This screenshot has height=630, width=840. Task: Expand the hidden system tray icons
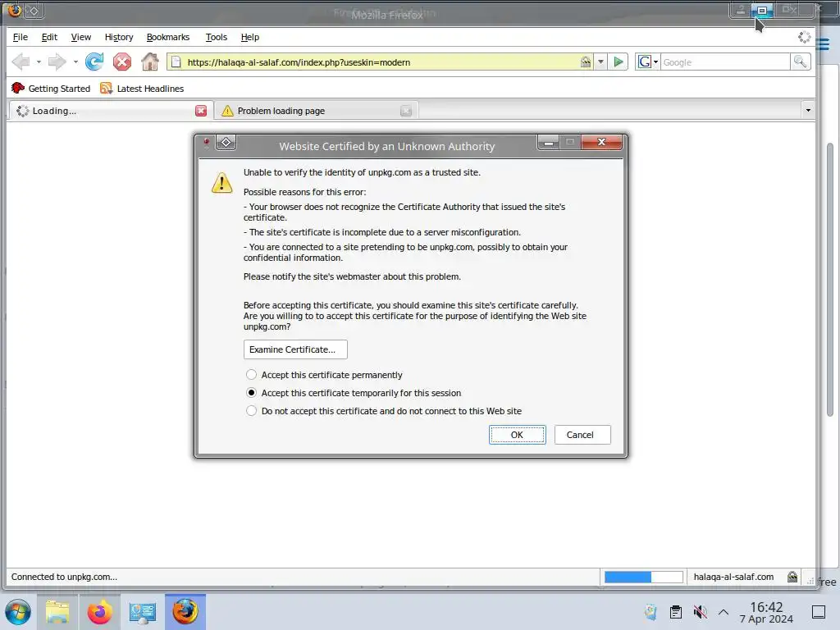pos(724,612)
